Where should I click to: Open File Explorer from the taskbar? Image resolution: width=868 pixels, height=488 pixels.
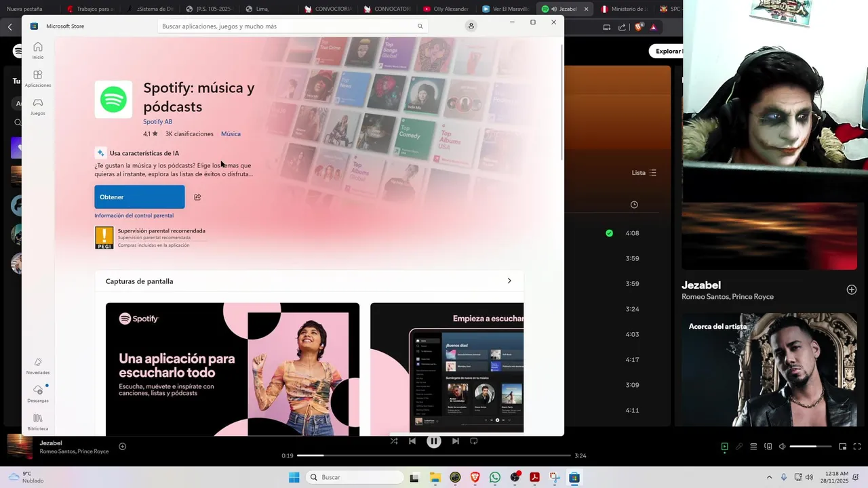(x=435, y=477)
